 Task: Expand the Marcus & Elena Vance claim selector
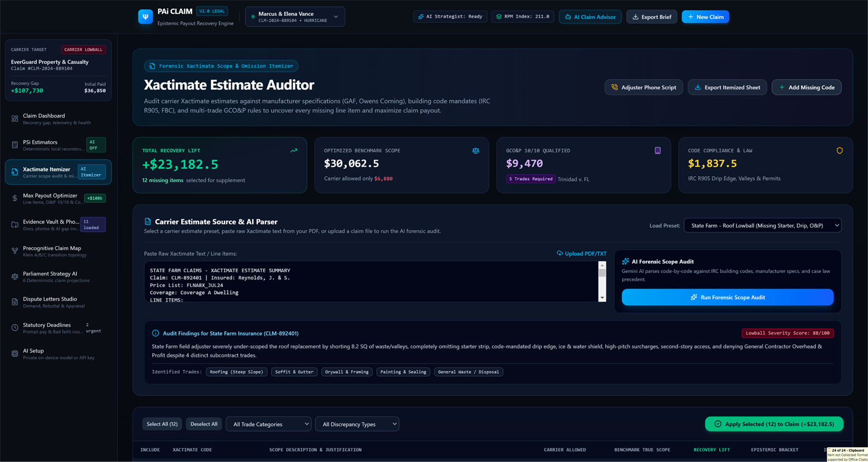[x=295, y=17]
